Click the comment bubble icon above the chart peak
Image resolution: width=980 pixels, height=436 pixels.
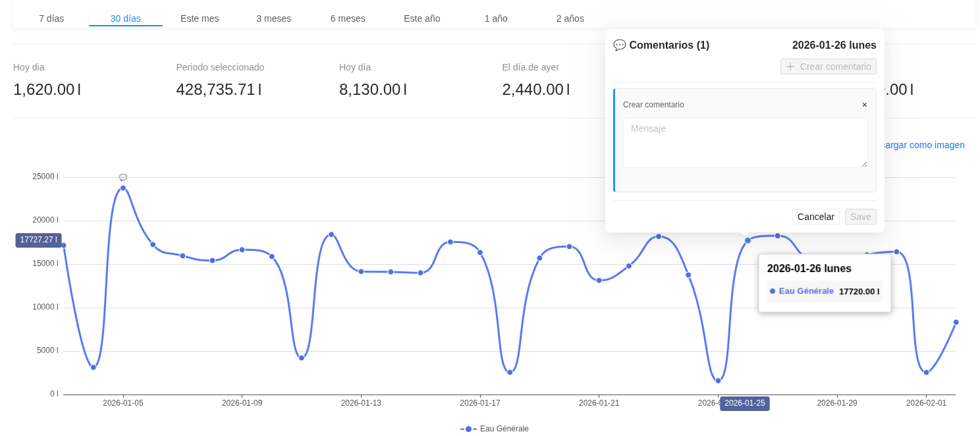tap(123, 178)
